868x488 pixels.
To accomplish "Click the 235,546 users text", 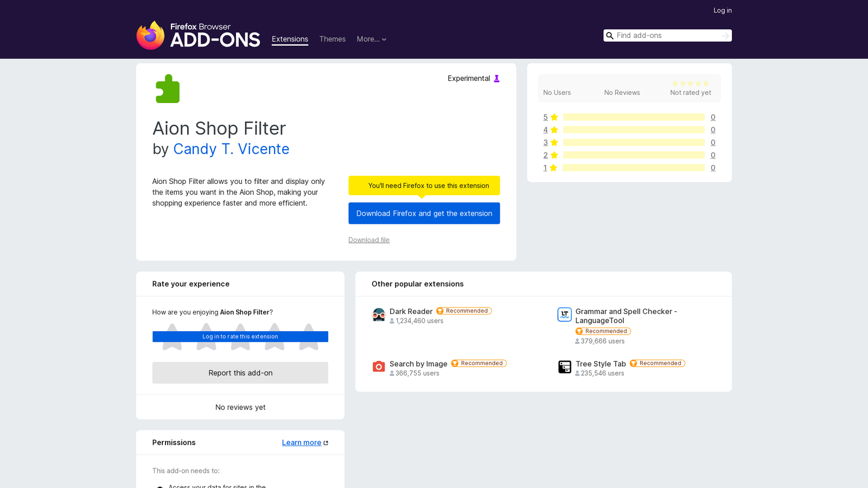I will pos(602,374).
